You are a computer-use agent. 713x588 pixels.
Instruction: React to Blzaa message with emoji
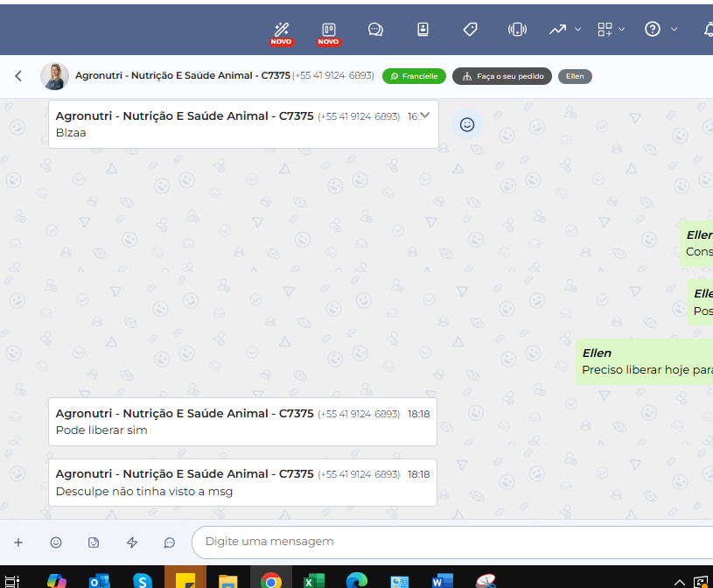pyautogui.click(x=467, y=125)
